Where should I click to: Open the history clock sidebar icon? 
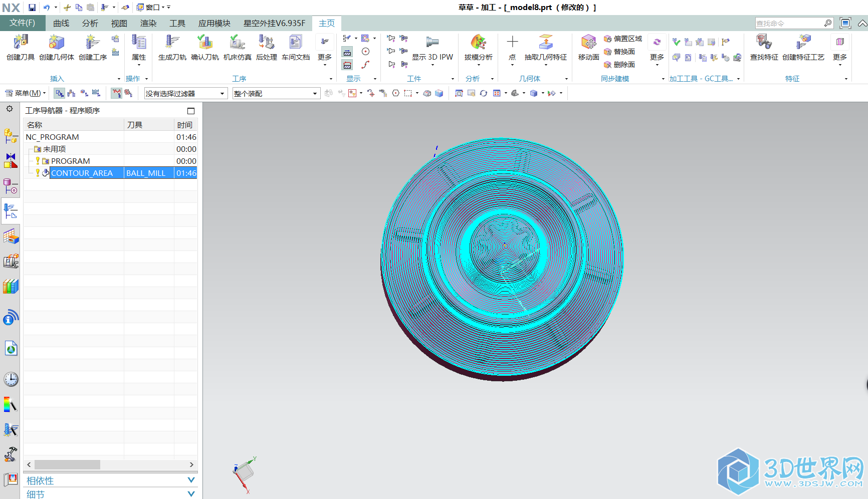[11, 379]
